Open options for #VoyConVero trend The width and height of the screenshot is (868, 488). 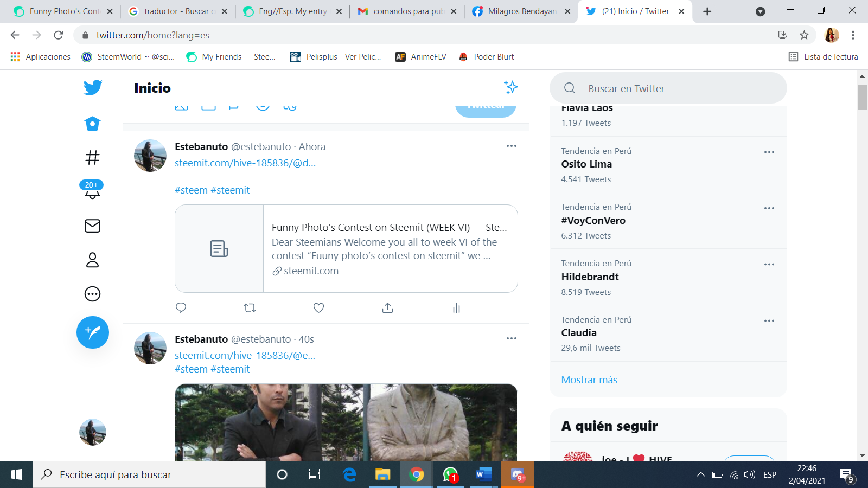tap(769, 208)
